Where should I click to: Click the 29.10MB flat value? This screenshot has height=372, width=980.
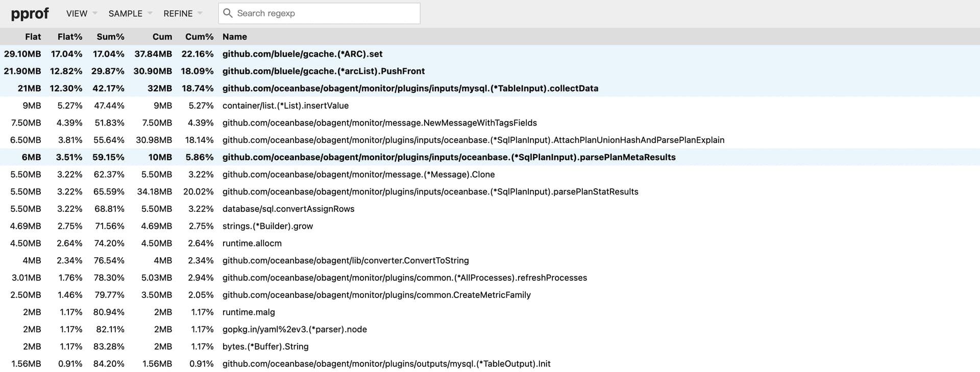(22, 54)
